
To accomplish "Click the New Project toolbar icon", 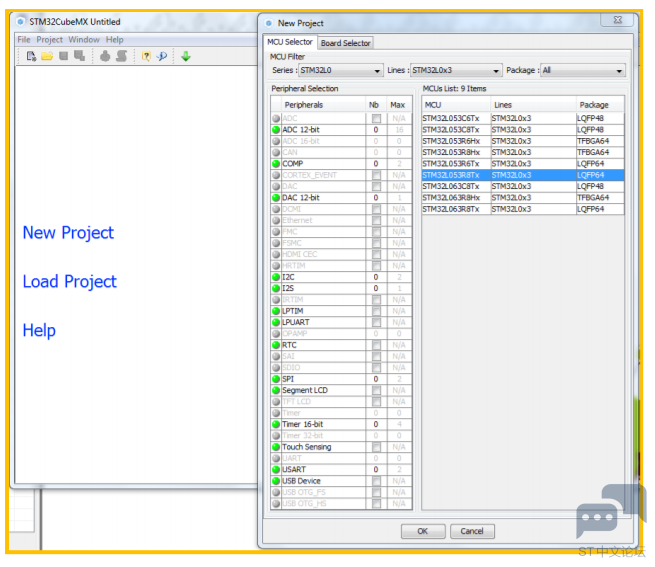I will click(31, 56).
